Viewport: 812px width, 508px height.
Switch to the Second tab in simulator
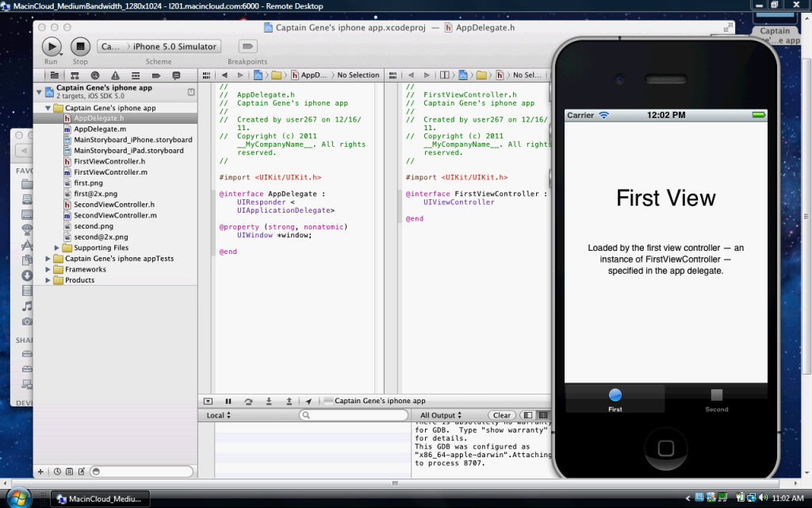pos(716,398)
